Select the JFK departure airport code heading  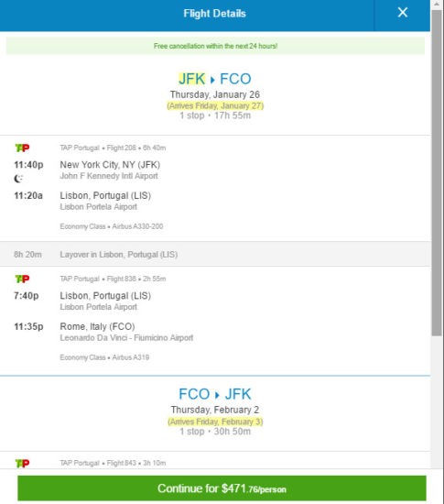click(x=191, y=79)
